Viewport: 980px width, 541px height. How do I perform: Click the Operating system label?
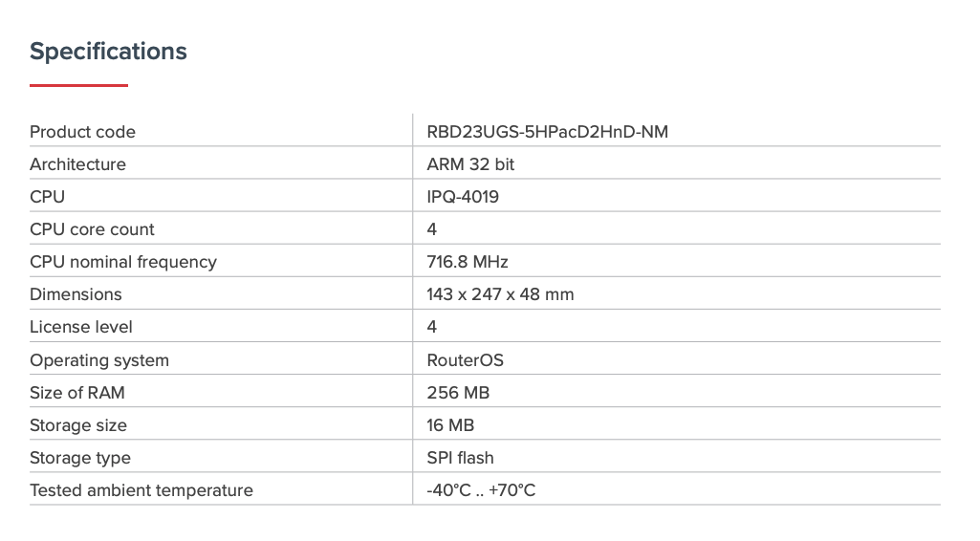[x=99, y=360]
